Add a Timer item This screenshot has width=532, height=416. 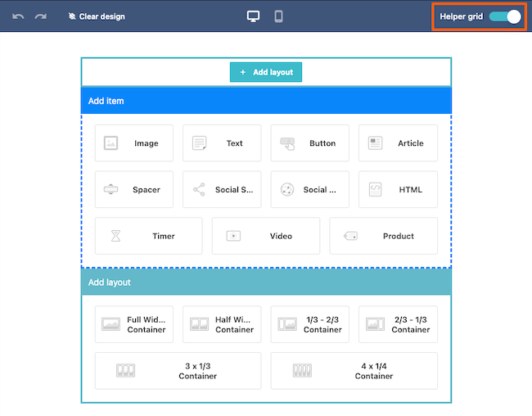148,236
